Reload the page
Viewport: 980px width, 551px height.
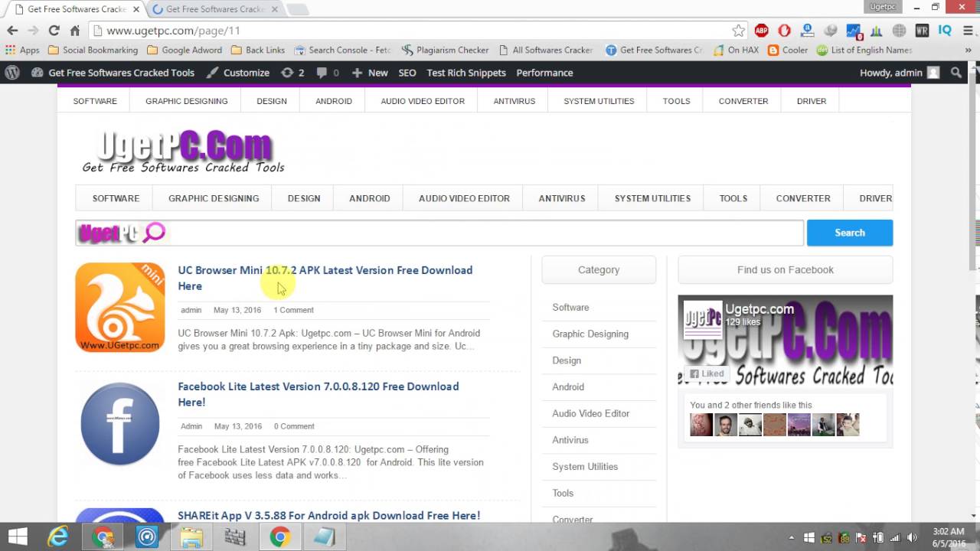click(x=54, y=31)
